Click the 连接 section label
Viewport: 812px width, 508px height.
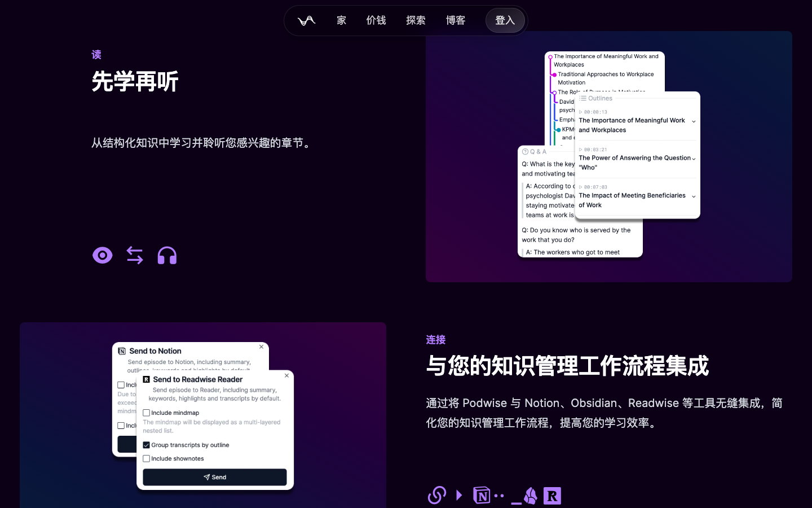pyautogui.click(x=436, y=340)
